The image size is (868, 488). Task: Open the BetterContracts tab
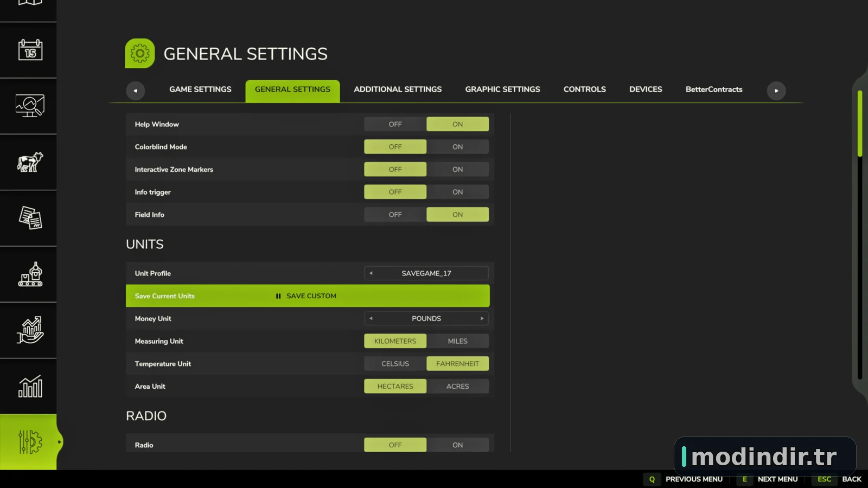[714, 89]
